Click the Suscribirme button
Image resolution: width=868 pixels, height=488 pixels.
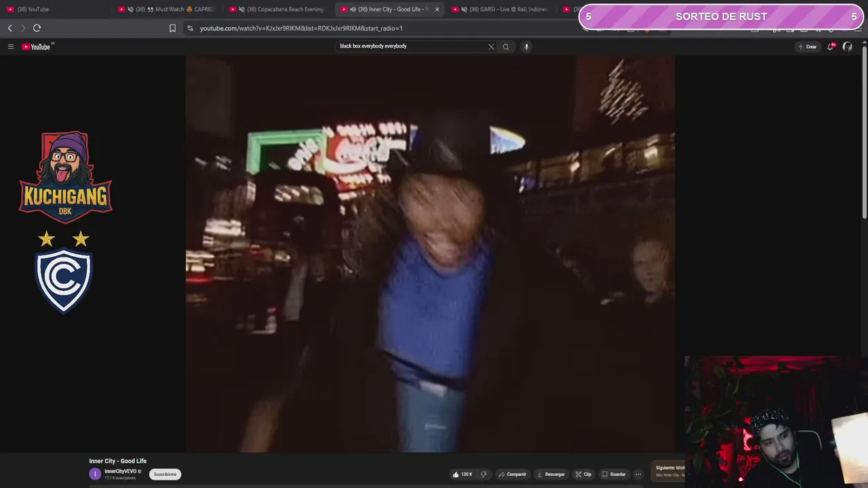(x=165, y=474)
